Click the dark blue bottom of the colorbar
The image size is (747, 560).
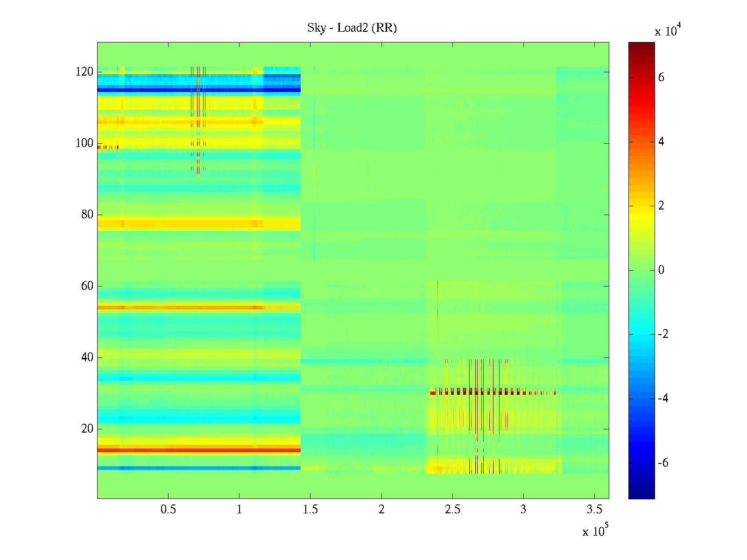point(641,496)
